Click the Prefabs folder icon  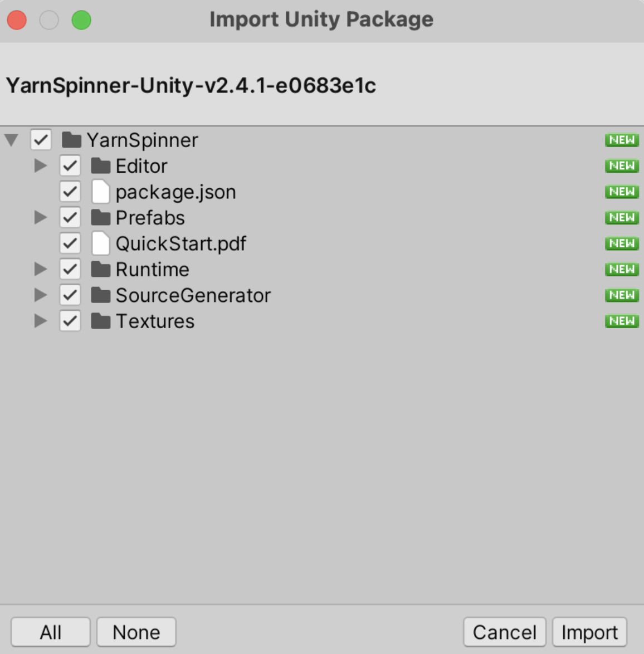coord(101,218)
